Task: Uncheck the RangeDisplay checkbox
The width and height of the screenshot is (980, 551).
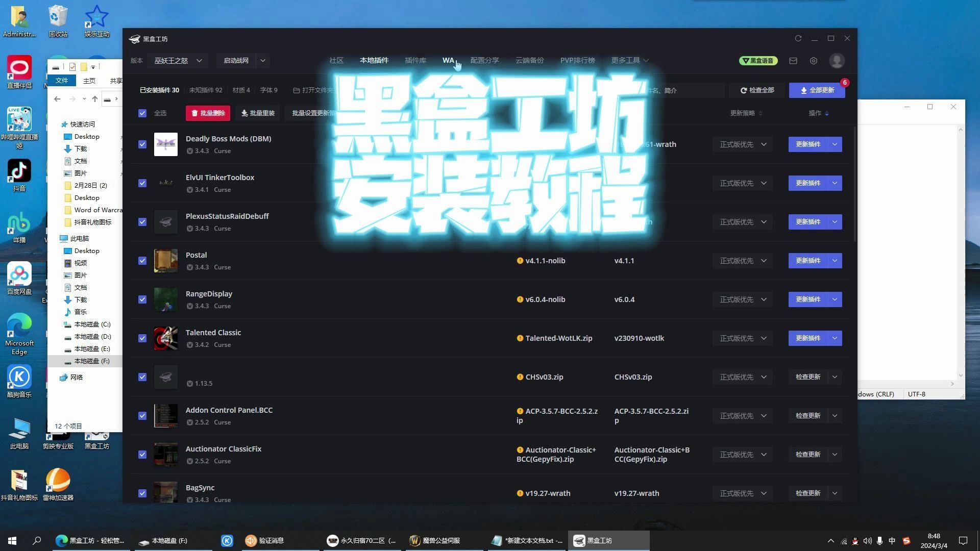Action: pyautogui.click(x=142, y=299)
